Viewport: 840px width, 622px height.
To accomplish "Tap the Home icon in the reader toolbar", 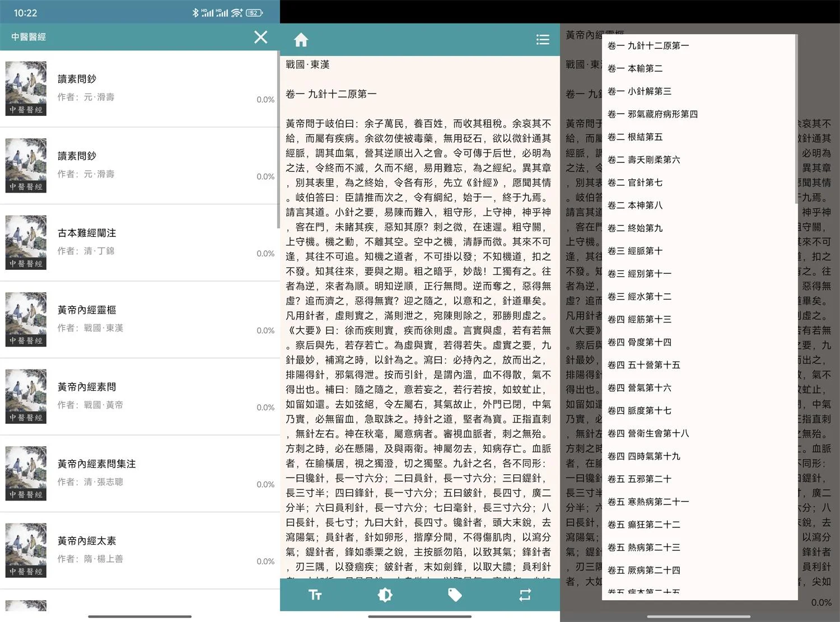I will (301, 39).
